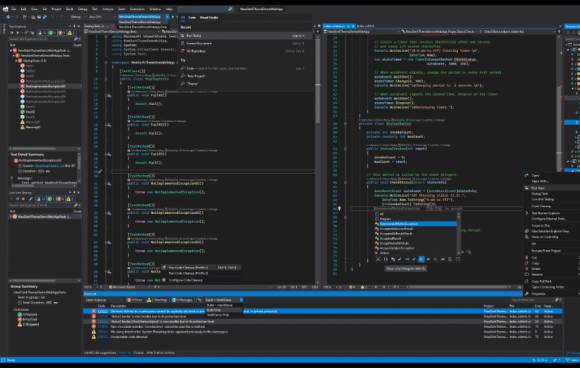The image size is (580, 368).
Task: Click the yellow warning tests filter icon
Action: pyautogui.click(x=69, y=33)
